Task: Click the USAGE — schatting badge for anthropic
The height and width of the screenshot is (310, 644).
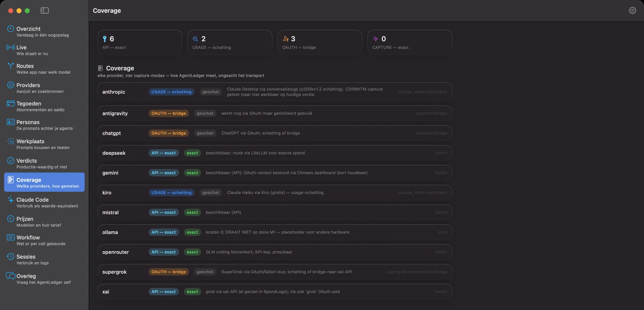Action: [171, 92]
